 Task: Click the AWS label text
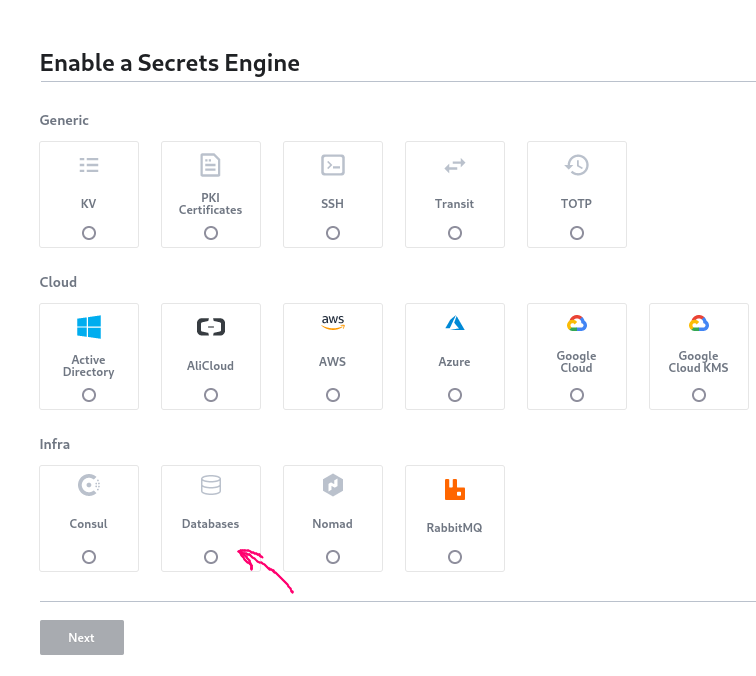[x=333, y=362]
